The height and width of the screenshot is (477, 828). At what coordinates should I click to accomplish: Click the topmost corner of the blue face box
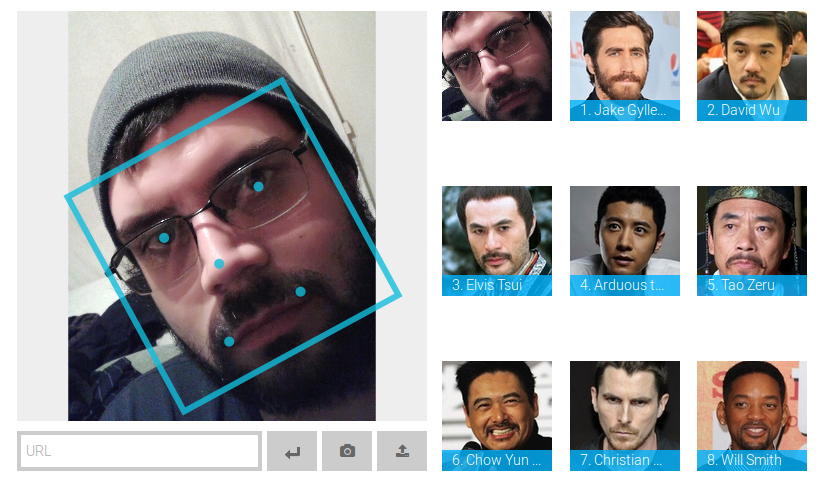[284, 81]
